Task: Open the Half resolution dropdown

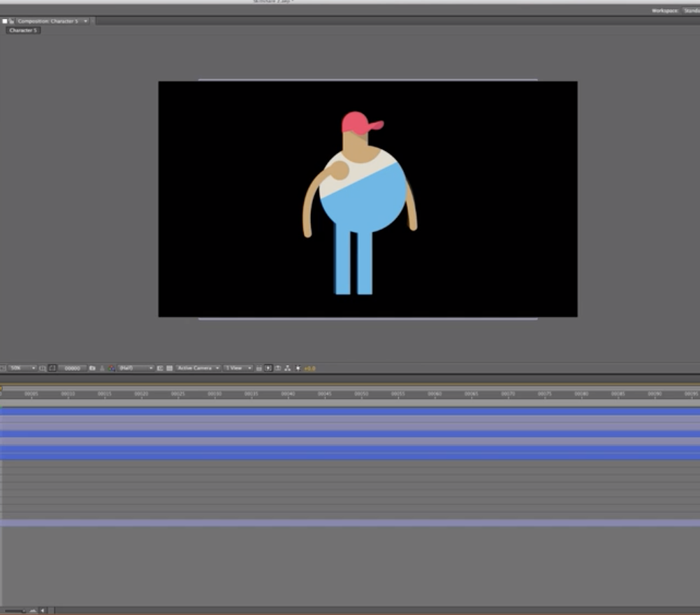Action: tap(135, 368)
